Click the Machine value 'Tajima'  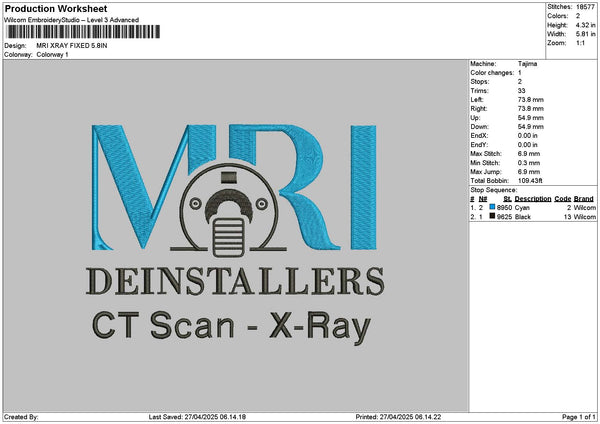[527, 64]
